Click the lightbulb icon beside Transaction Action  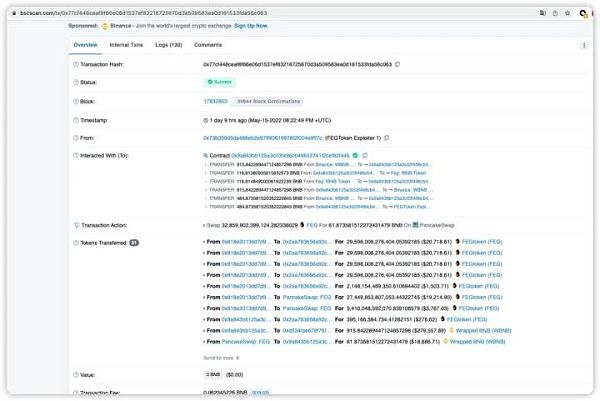(x=75, y=228)
